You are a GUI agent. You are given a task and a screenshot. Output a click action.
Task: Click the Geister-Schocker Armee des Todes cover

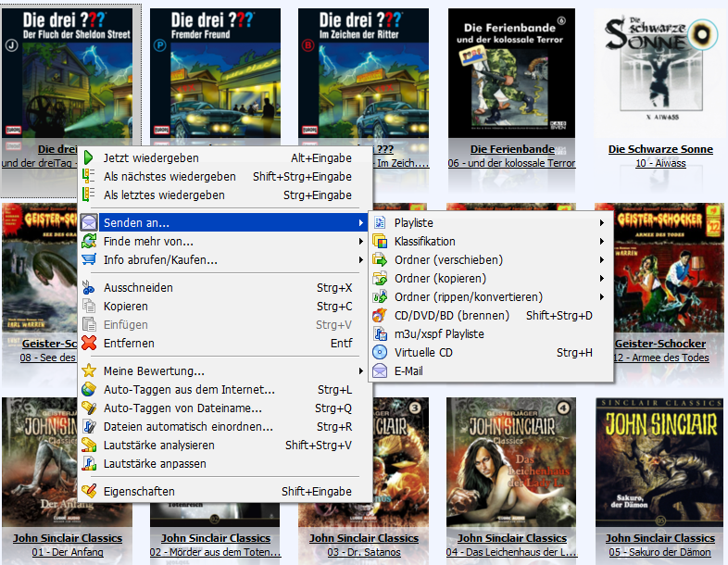click(x=669, y=268)
